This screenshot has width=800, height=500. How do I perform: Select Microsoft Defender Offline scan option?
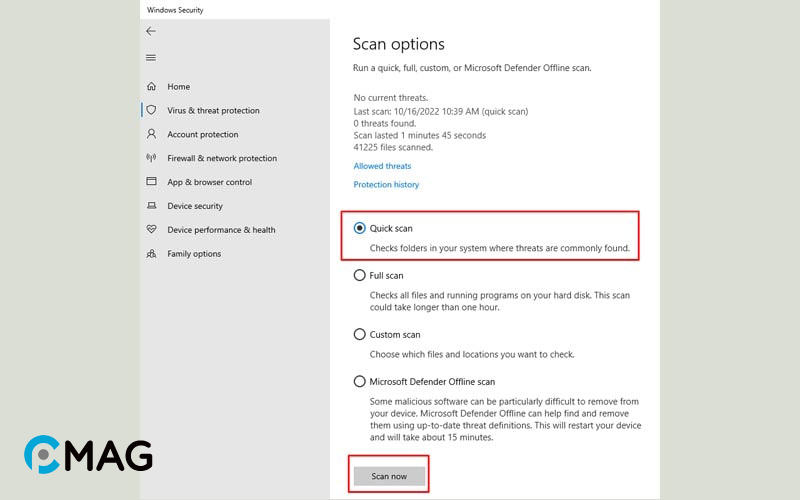[360, 382]
